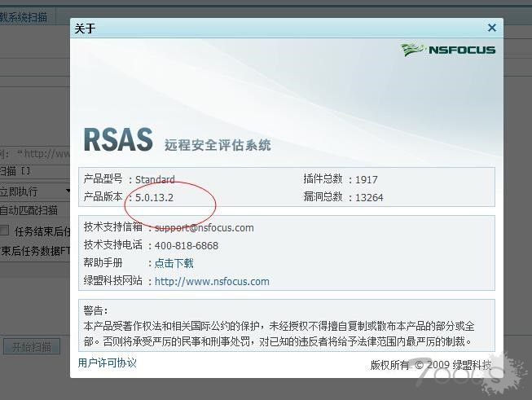
Task: Click 自动匹配扫描 option in background window
Action: pyautogui.click(x=29, y=211)
